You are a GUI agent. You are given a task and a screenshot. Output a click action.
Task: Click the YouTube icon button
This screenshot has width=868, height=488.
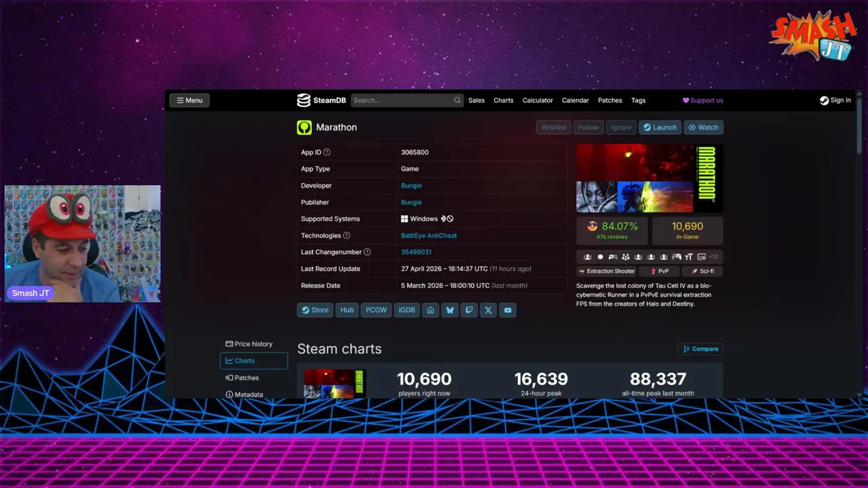(x=507, y=310)
